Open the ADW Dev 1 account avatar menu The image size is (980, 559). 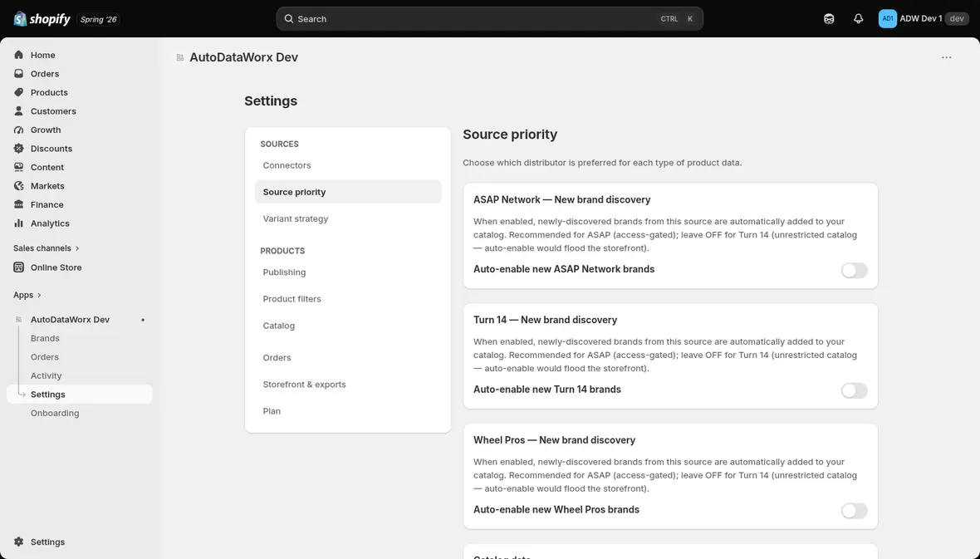[888, 19]
